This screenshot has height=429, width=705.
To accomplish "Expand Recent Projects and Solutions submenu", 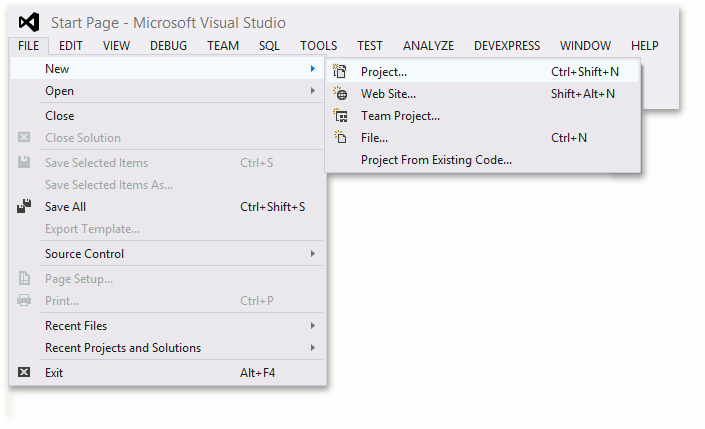I will coord(313,348).
